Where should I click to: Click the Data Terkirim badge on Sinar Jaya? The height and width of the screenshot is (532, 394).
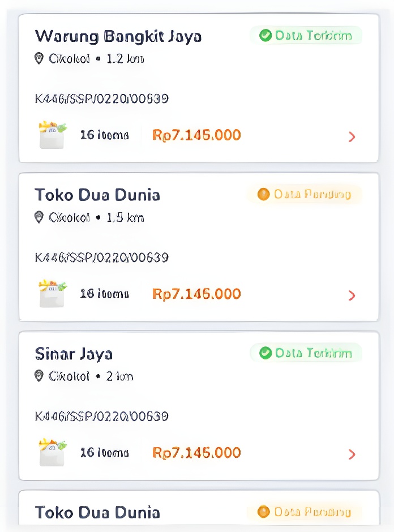306,353
